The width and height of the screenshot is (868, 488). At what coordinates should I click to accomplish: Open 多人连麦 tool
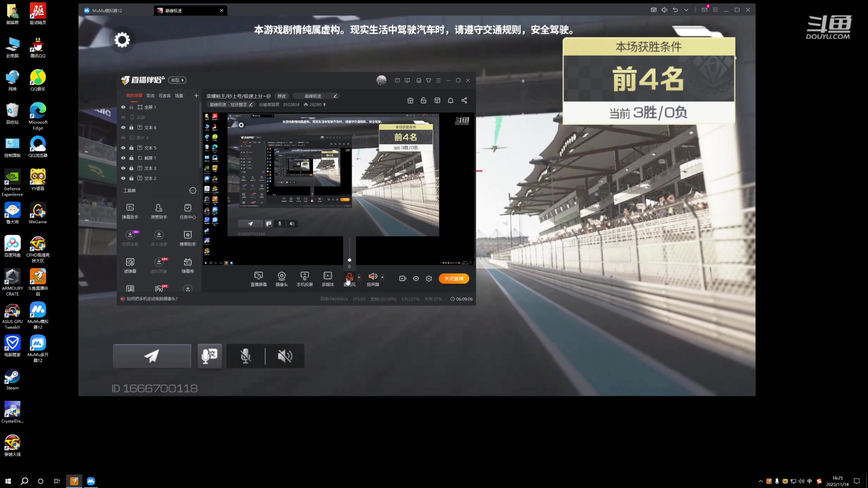tap(159, 238)
